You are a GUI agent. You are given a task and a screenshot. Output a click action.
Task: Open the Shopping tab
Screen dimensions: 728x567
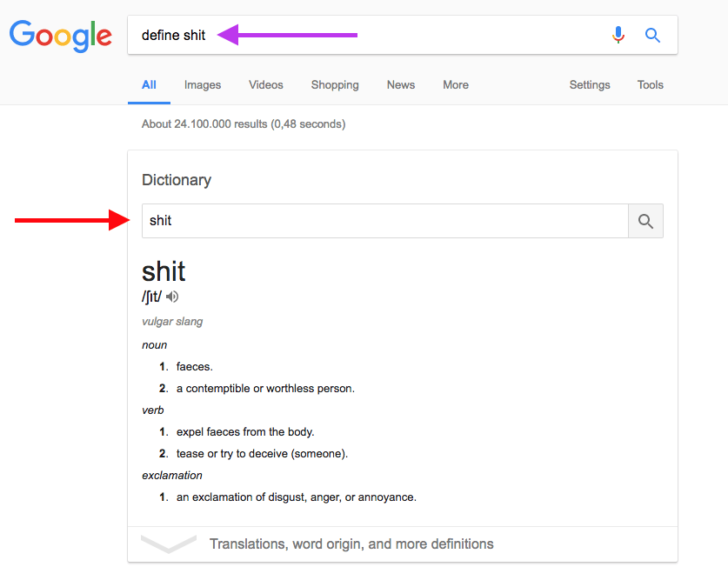coord(334,84)
